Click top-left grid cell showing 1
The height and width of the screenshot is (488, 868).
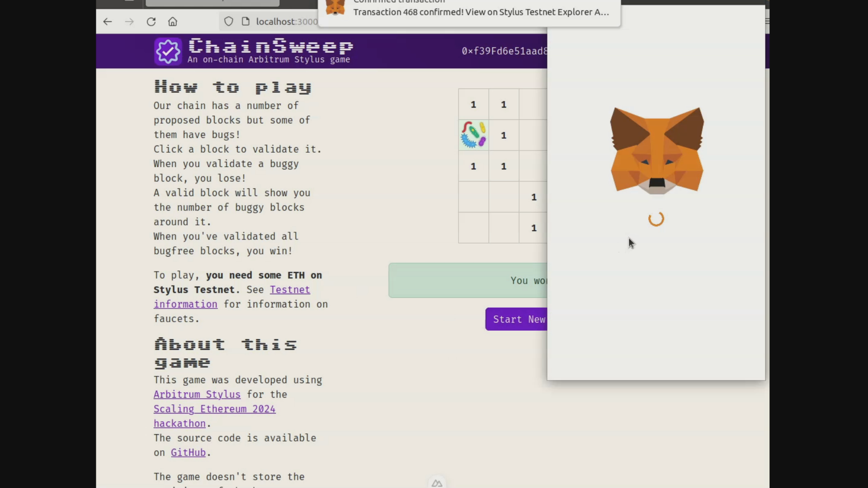(x=473, y=104)
